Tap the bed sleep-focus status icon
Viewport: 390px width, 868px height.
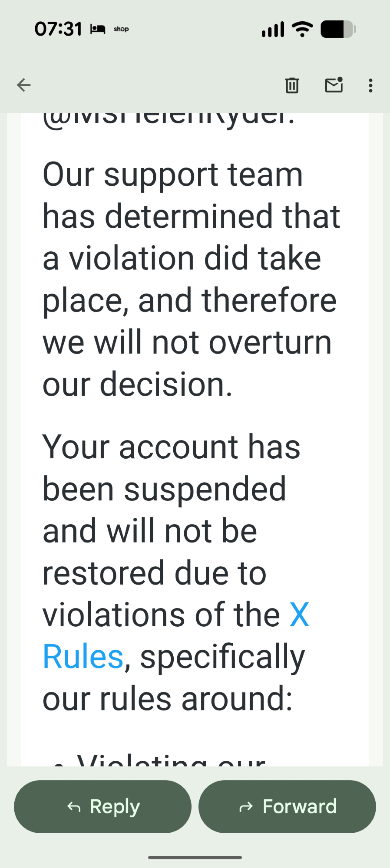click(98, 29)
